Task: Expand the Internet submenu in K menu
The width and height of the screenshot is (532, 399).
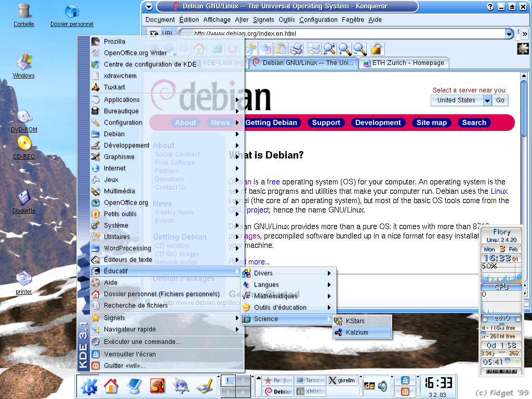Action: point(167,168)
